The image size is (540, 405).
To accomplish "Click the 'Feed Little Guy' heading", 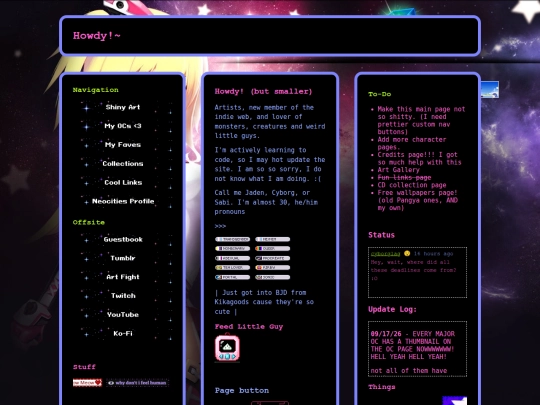I will (x=249, y=327).
